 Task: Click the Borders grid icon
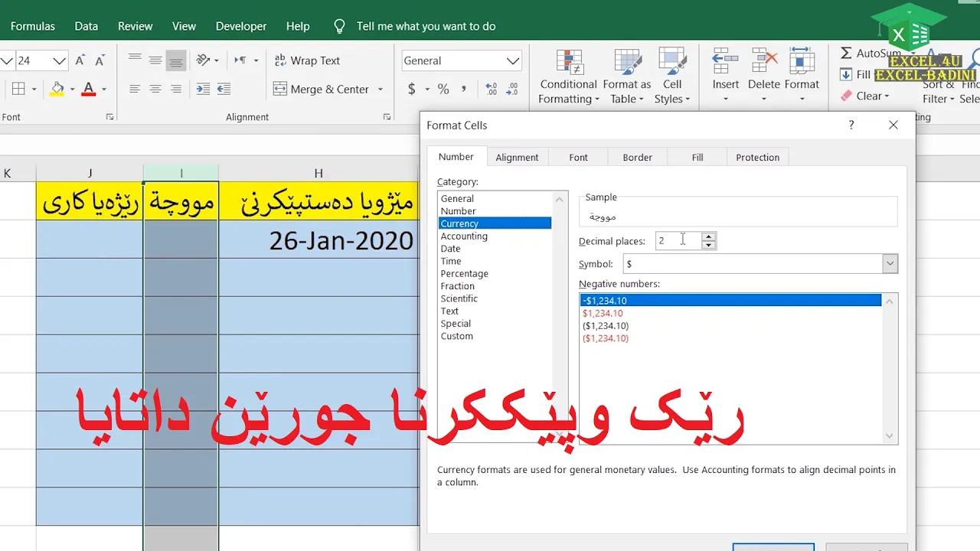[19, 89]
